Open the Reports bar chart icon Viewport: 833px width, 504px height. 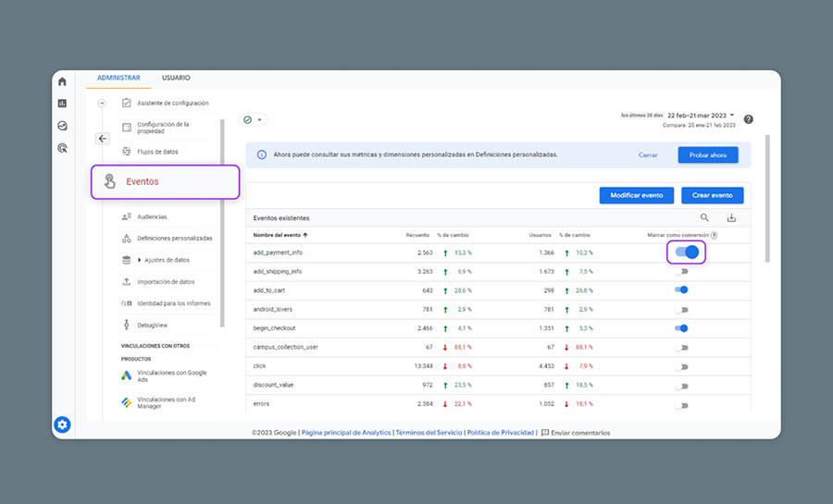[62, 104]
